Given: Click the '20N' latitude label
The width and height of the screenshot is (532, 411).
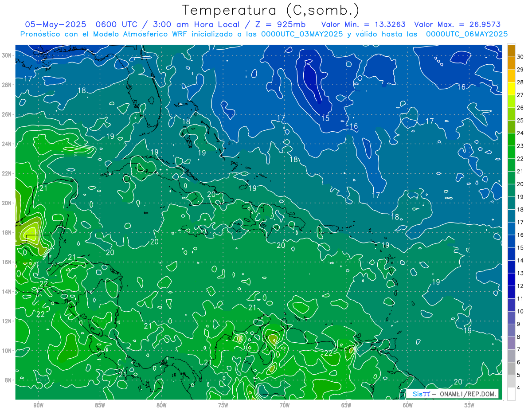Looking at the screenshot, I should click(7, 203).
